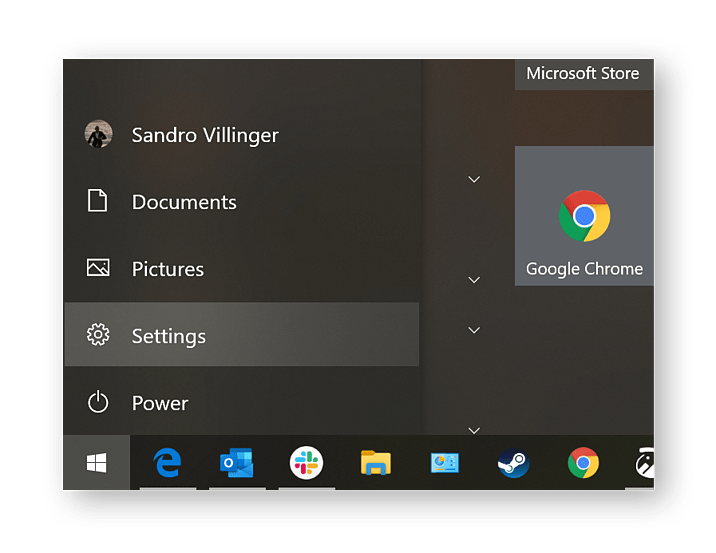
Task: Click the Microsoft Store tile
Action: (x=583, y=74)
